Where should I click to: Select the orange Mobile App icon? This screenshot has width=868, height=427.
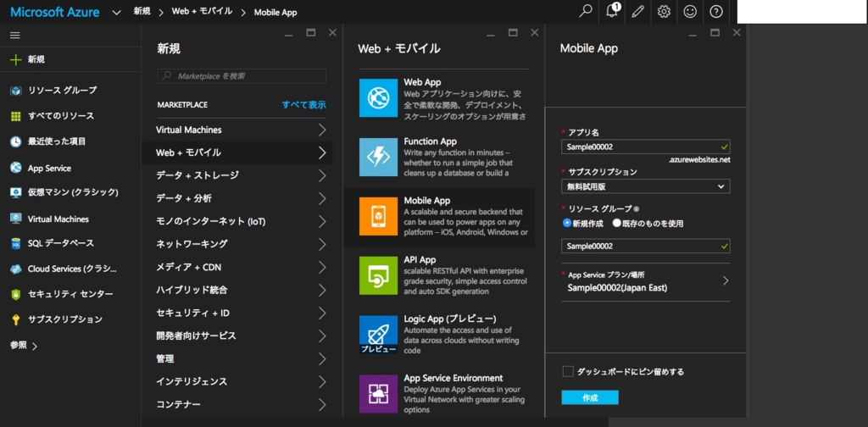click(378, 216)
